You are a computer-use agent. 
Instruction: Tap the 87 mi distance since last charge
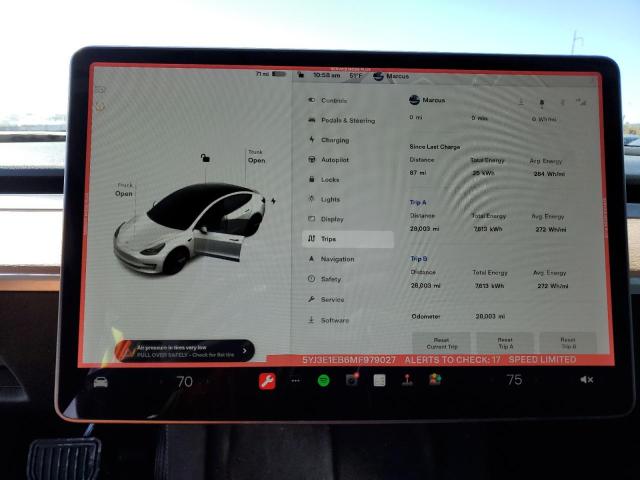(x=418, y=173)
